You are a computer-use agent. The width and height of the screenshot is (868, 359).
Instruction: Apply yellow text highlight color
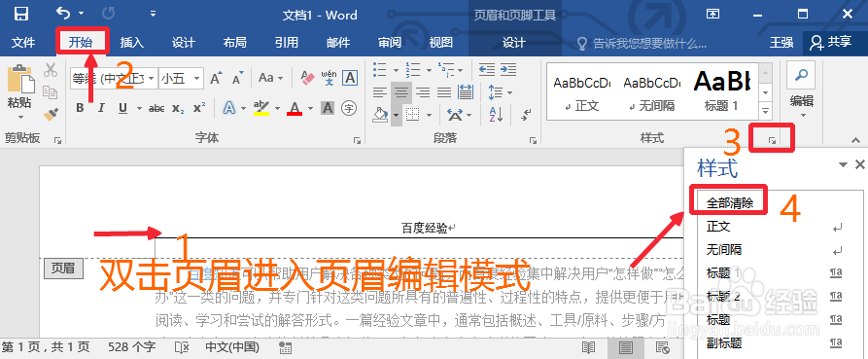pyautogui.click(x=260, y=107)
